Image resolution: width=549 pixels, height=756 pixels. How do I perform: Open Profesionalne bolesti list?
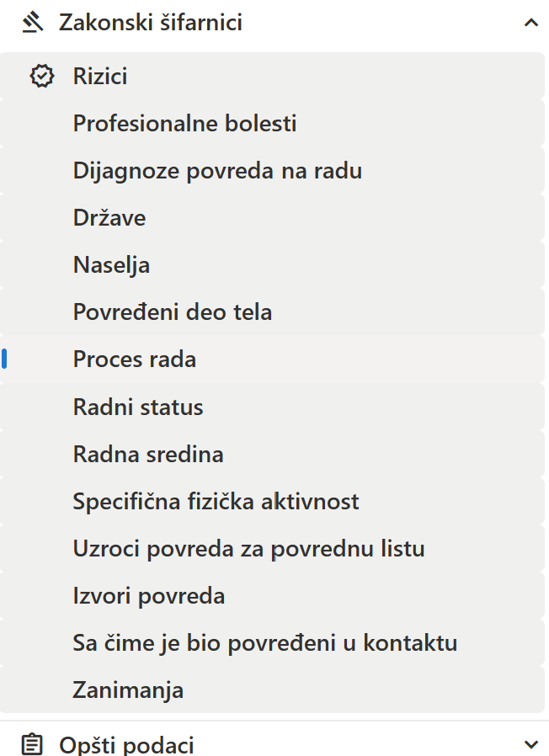pyautogui.click(x=273, y=124)
